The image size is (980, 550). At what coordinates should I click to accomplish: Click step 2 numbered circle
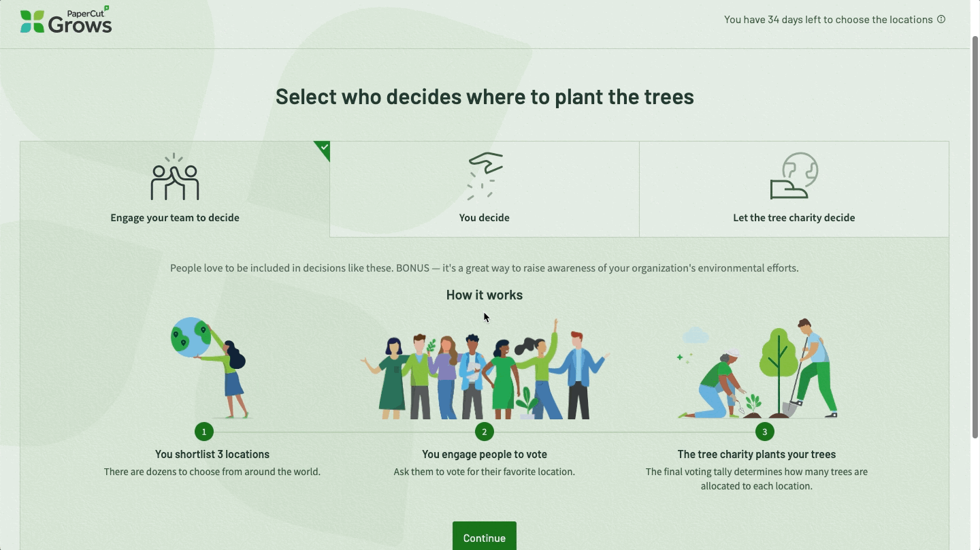[x=484, y=432]
